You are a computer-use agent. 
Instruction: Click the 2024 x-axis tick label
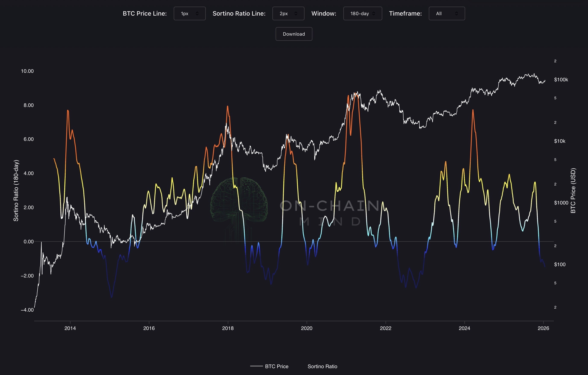(464, 328)
